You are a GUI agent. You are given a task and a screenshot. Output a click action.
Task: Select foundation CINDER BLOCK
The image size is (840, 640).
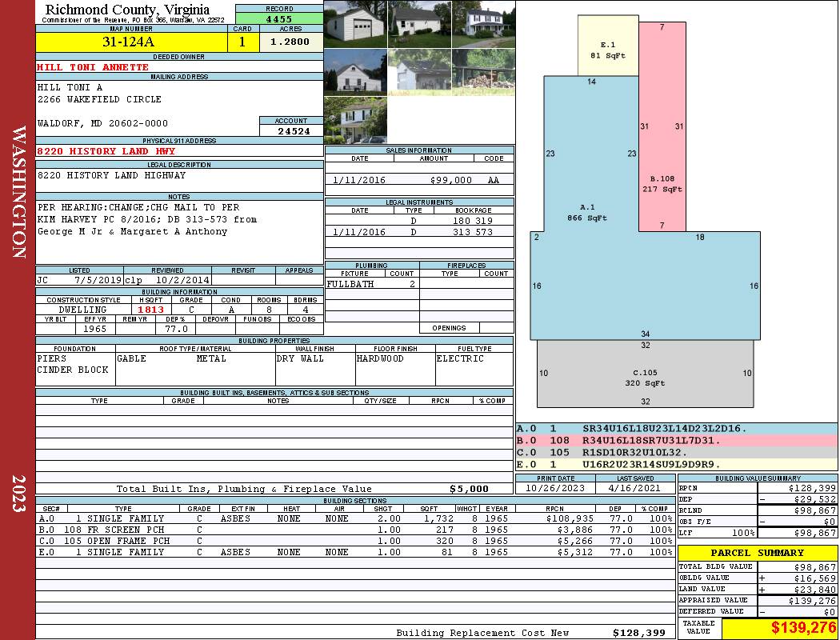72,370
